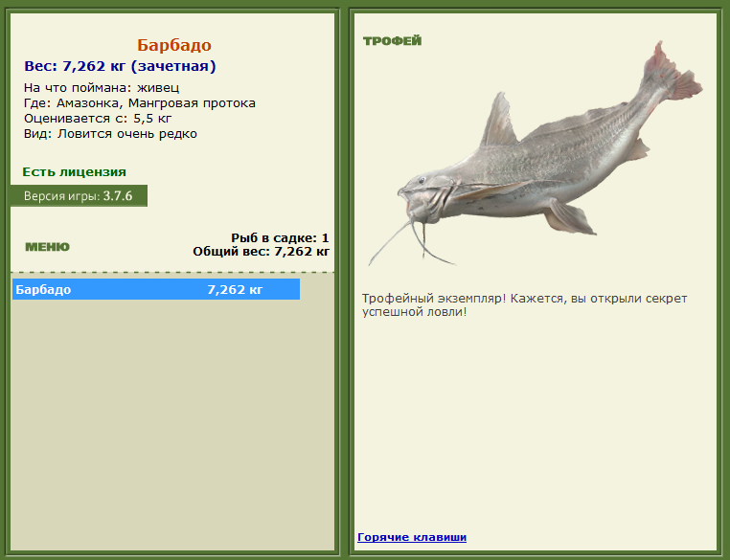Select the Барбадо 7,262 кг fish row
This screenshot has width=730, height=560.
coord(156,289)
